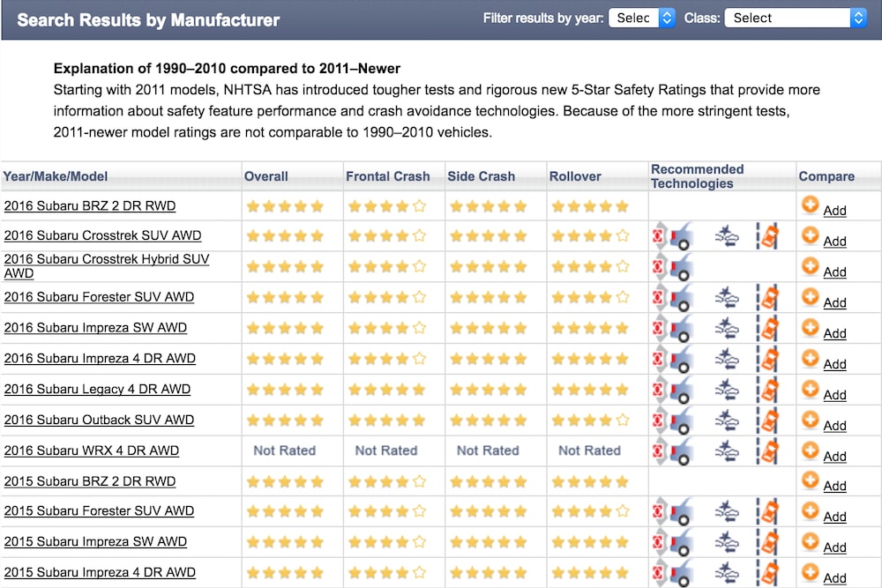882x588 pixels.
Task: Open the 2016 Subaru WRX 4 DR AWD link
Action: pos(92,450)
